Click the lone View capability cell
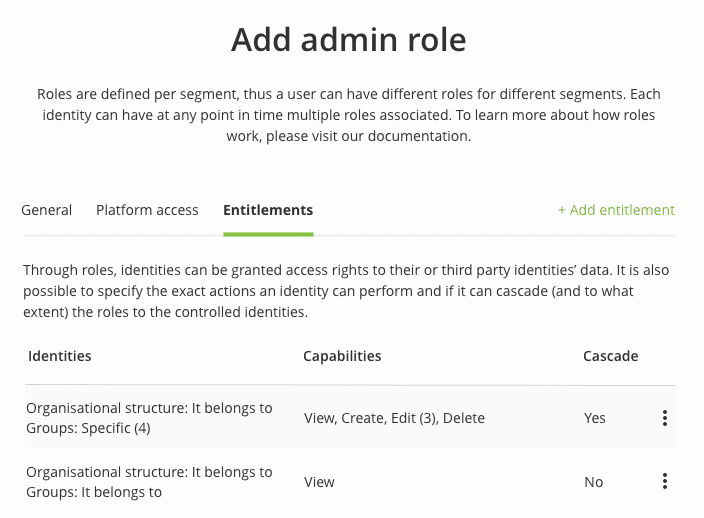704x518 pixels. click(319, 482)
